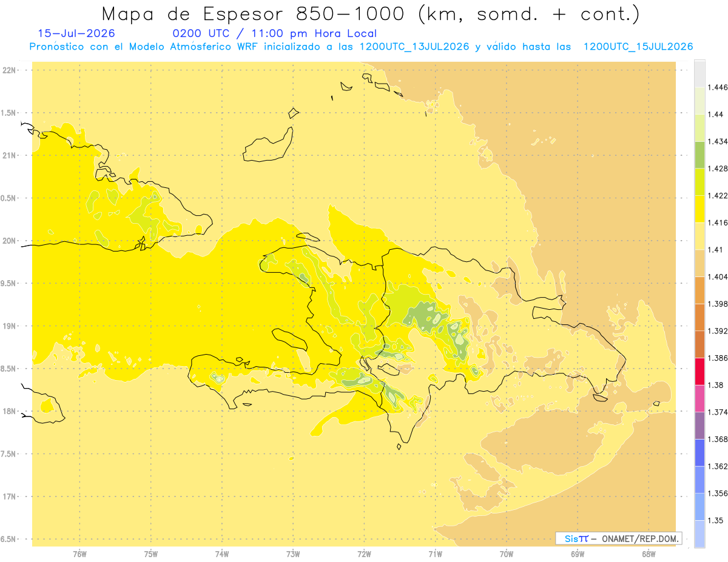Click the 22N latitude axis label
The image size is (728, 562).
coord(9,70)
